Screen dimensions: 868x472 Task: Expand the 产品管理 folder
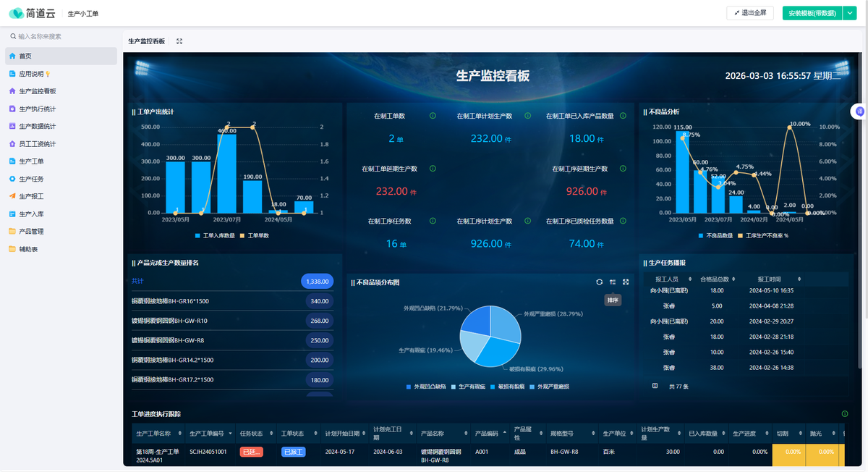click(x=61, y=232)
